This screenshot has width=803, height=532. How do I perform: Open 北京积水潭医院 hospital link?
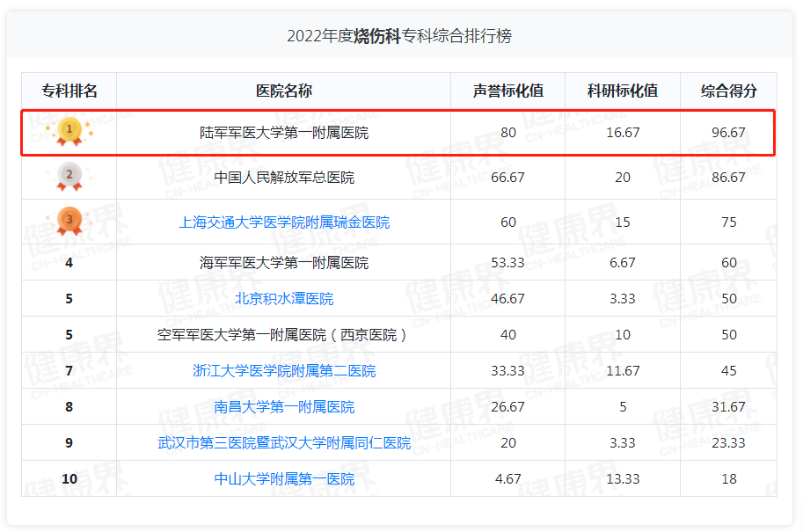284,298
